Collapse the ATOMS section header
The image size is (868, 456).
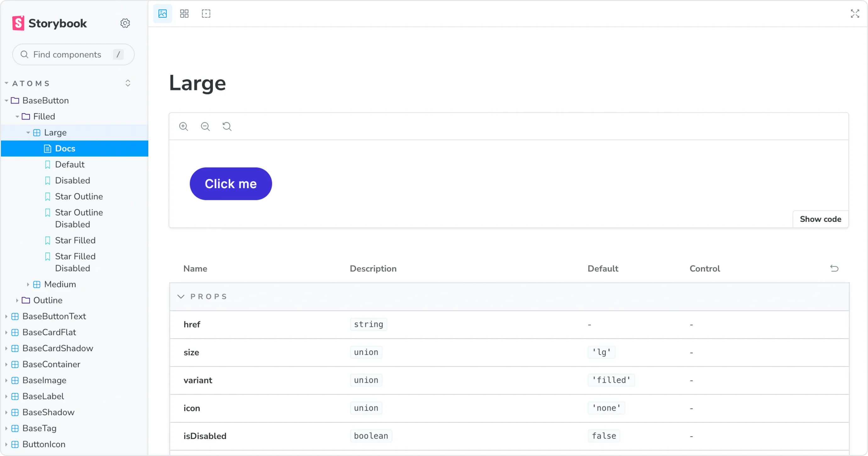click(x=31, y=83)
